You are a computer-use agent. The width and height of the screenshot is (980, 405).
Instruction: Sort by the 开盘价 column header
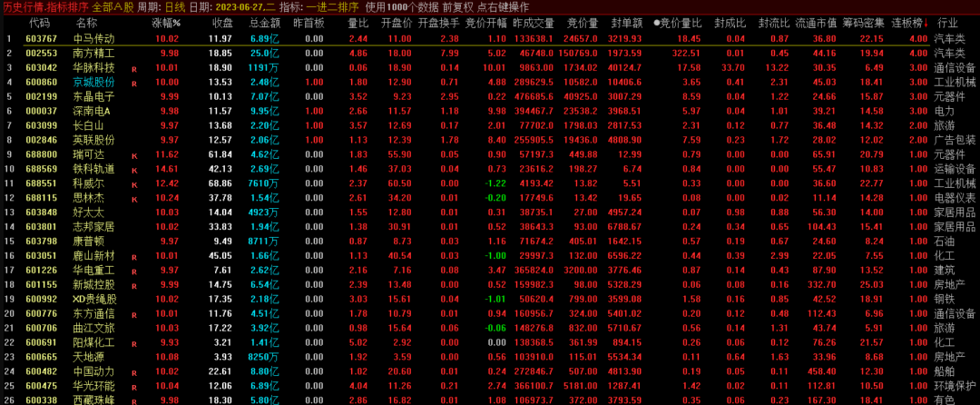[x=397, y=24]
